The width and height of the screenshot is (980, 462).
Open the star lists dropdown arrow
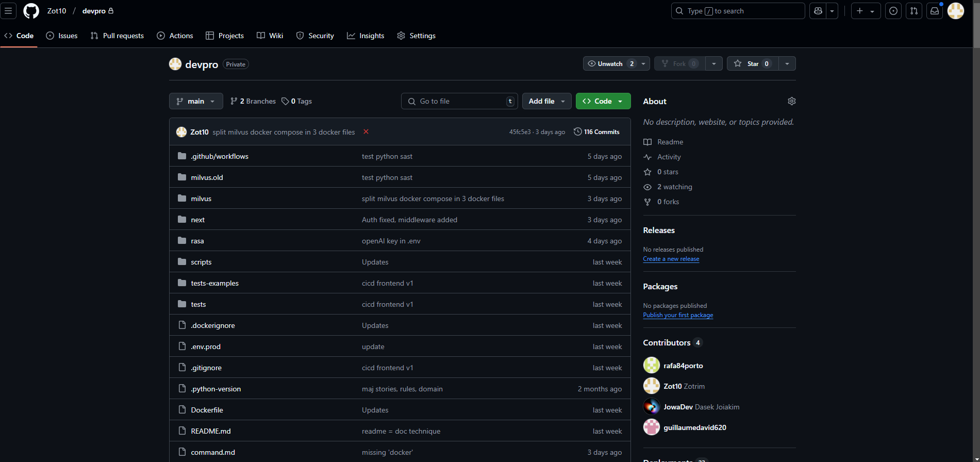pos(787,63)
